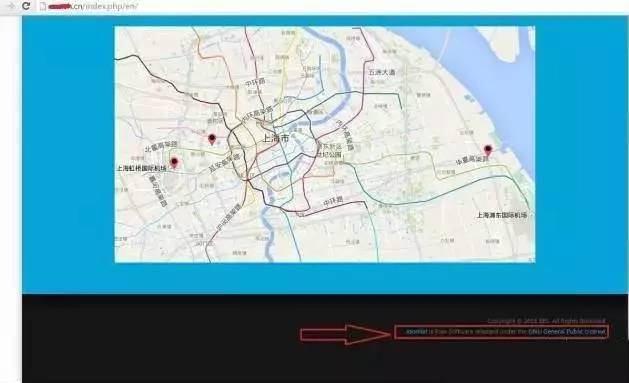This screenshot has width=629, height=383.
Task: Select the map pin near 华夏高架路
Action: tap(488, 150)
